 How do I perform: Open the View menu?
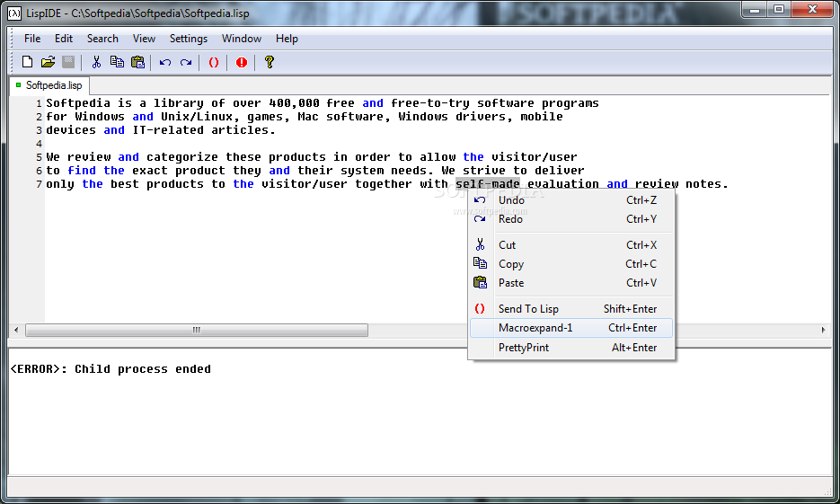(144, 39)
